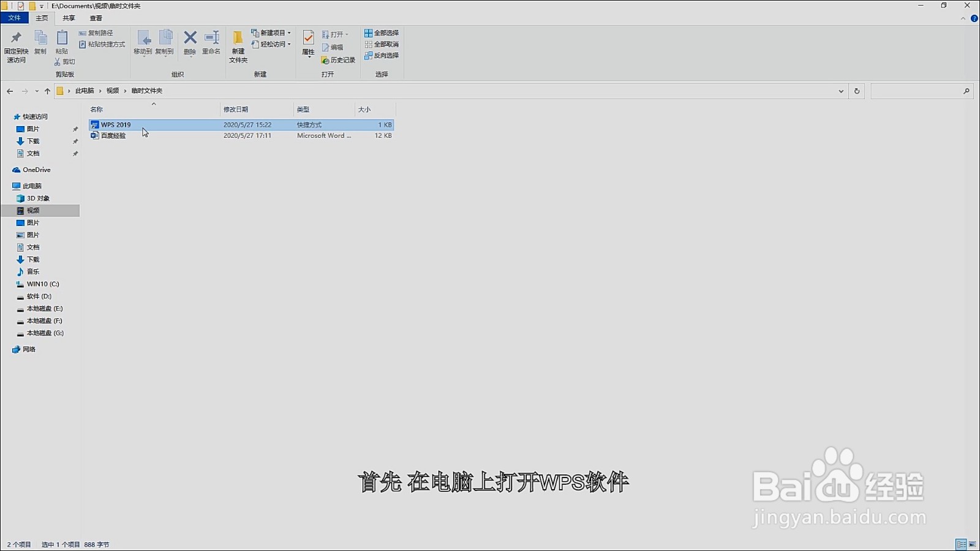The image size is (980, 551).
Task: Click 全部取消 to deselect all items
Action: (x=380, y=45)
